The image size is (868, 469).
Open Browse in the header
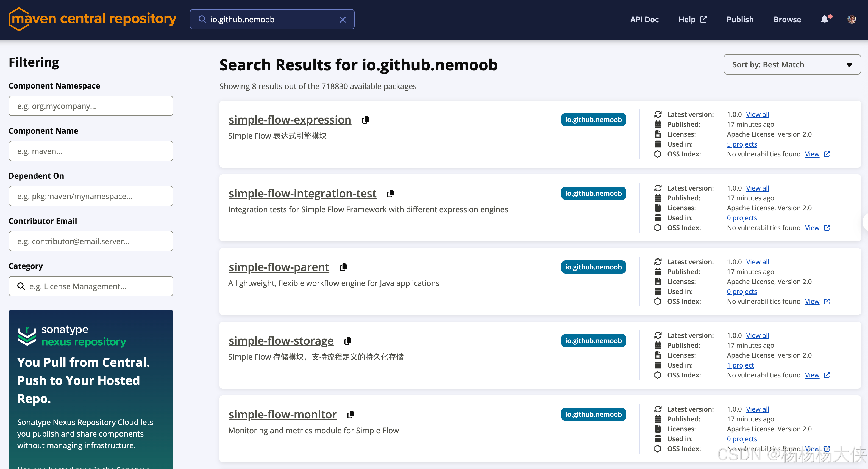click(787, 19)
